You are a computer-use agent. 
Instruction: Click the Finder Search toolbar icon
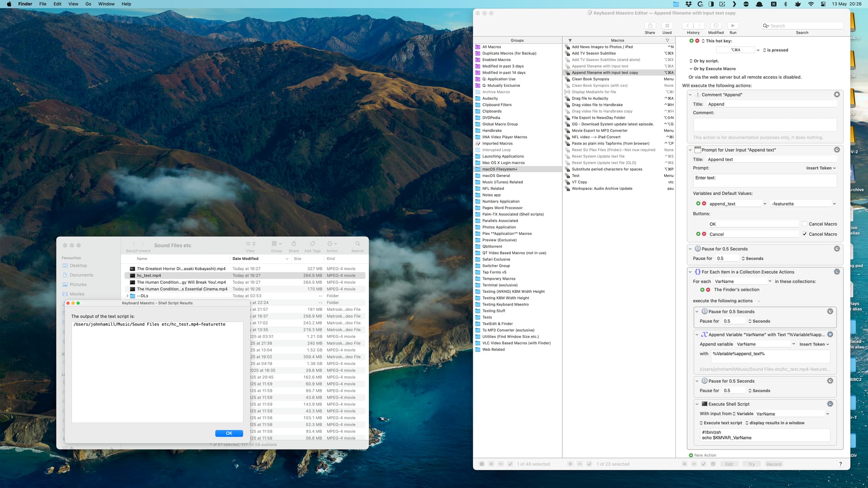[x=358, y=244]
